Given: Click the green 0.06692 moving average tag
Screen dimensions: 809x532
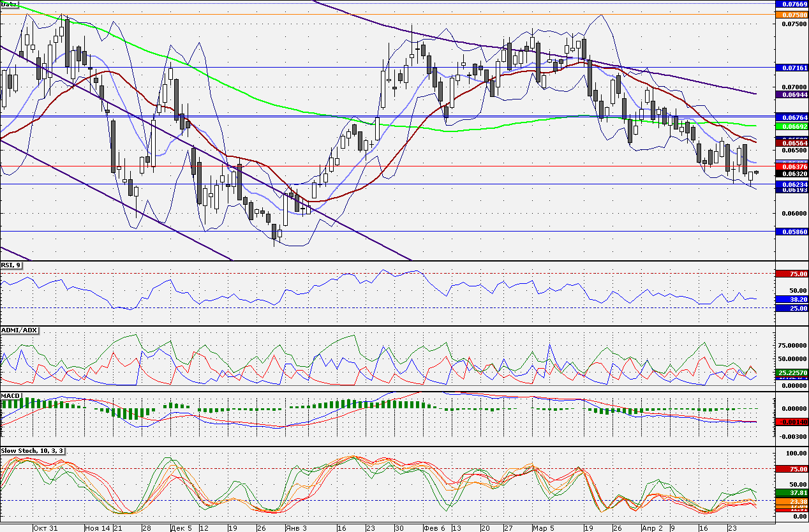Looking at the screenshot, I should click(792, 126).
